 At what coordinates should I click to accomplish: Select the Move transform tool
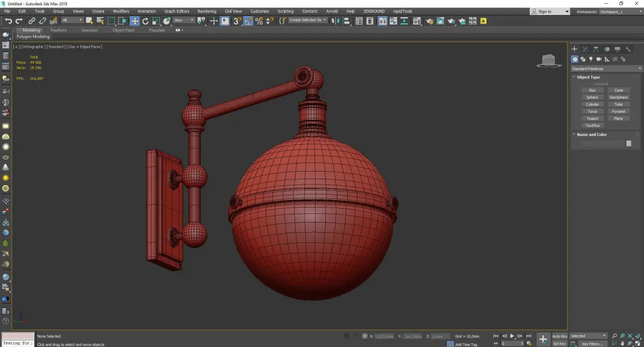click(134, 21)
